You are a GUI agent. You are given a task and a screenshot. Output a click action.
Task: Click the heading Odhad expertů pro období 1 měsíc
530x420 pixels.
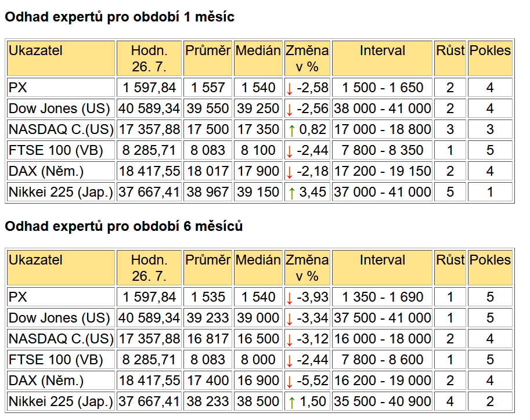[x=120, y=17]
